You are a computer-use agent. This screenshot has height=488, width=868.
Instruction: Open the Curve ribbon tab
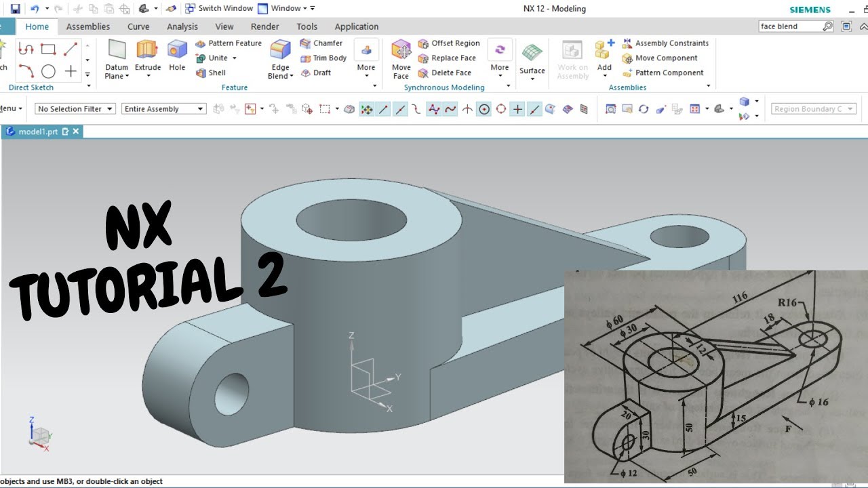click(x=138, y=26)
